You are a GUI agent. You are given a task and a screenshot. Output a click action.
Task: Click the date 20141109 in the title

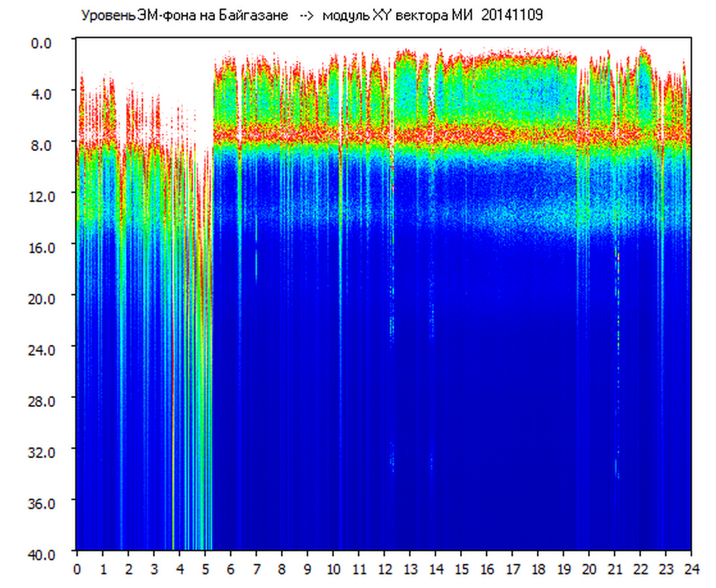(x=512, y=16)
